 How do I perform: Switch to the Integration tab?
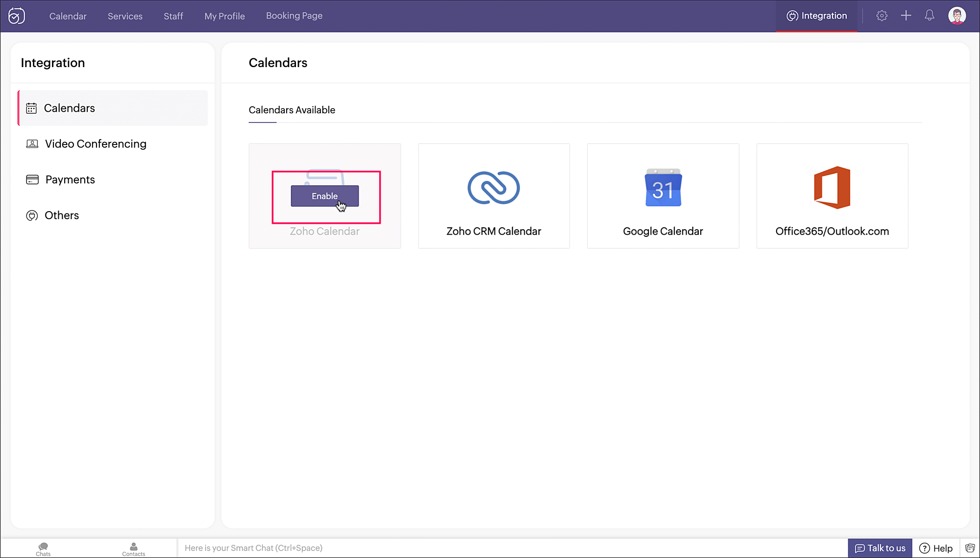[x=817, y=16]
